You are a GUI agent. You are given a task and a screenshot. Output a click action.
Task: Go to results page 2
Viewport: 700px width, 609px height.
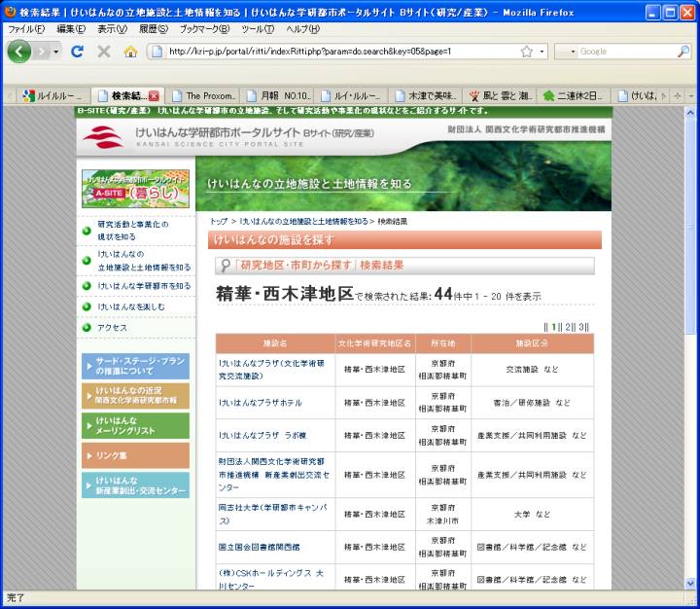pyautogui.click(x=570, y=327)
